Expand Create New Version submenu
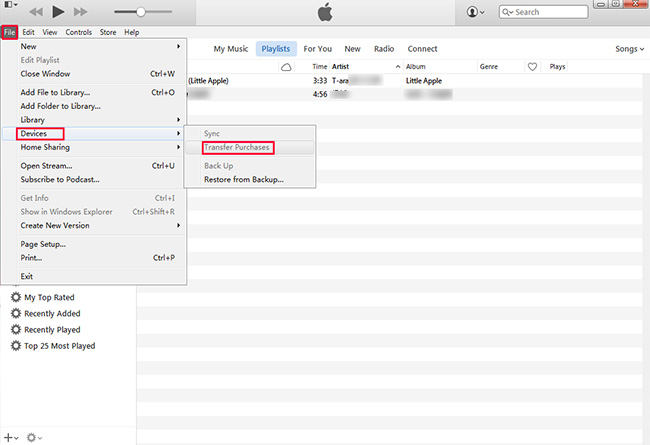The image size is (650, 445). (101, 226)
